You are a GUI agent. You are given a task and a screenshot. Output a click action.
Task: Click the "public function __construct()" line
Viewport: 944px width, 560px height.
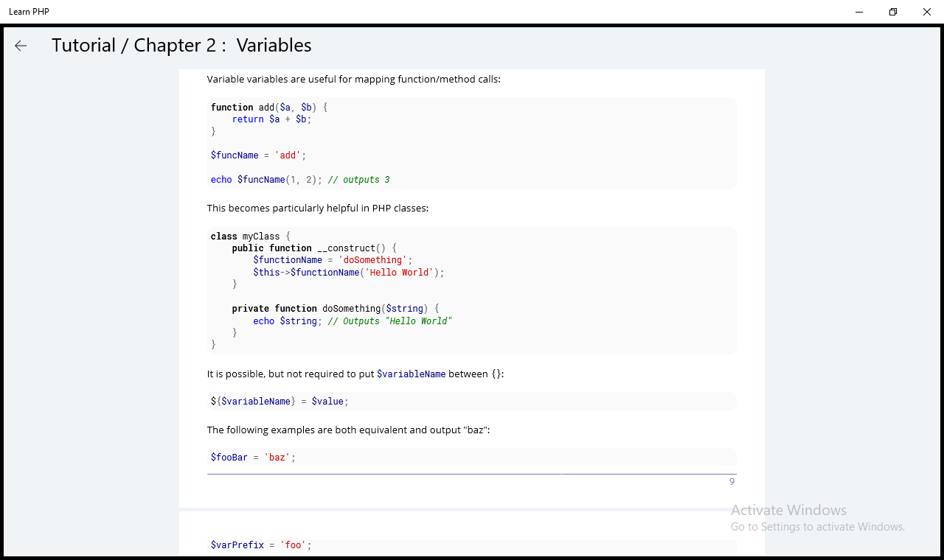pyautogui.click(x=314, y=248)
